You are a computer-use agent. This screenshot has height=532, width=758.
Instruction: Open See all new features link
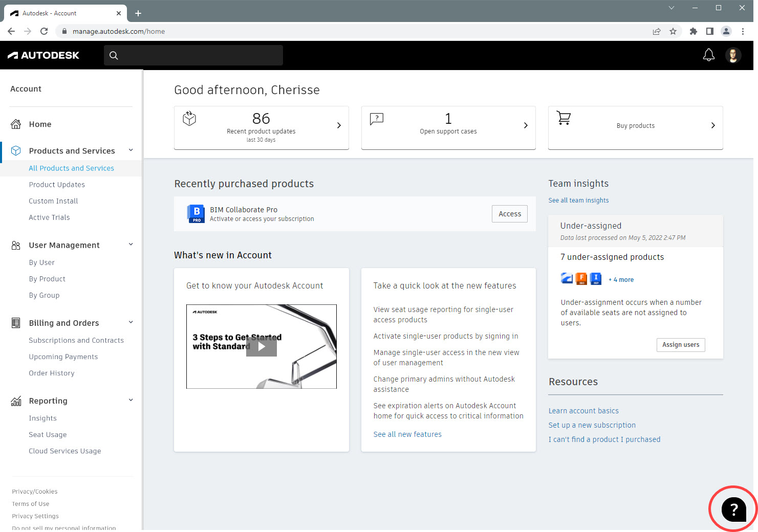click(407, 434)
